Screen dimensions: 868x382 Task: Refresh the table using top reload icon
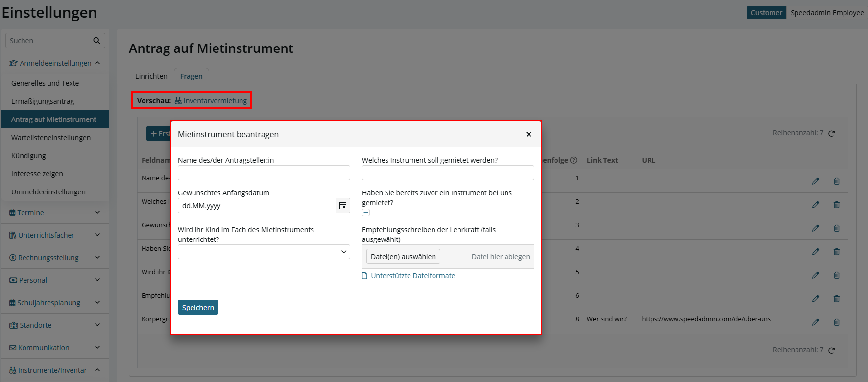coord(831,133)
